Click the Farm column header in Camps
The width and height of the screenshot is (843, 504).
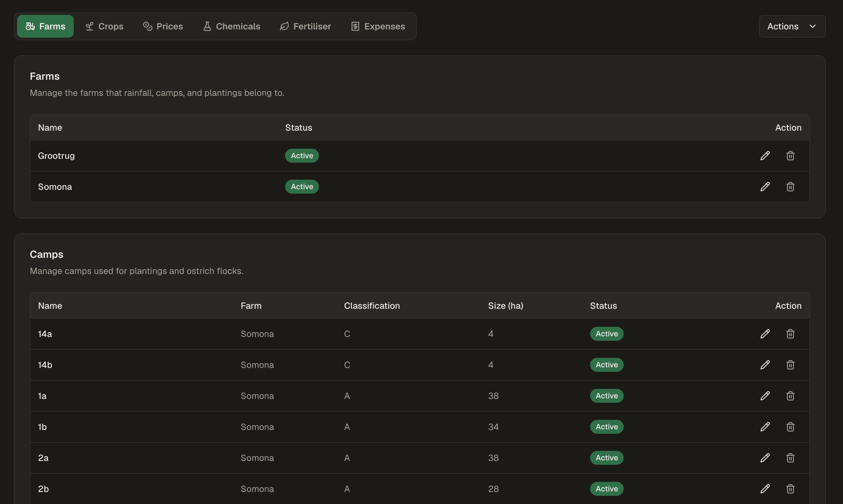click(x=251, y=306)
